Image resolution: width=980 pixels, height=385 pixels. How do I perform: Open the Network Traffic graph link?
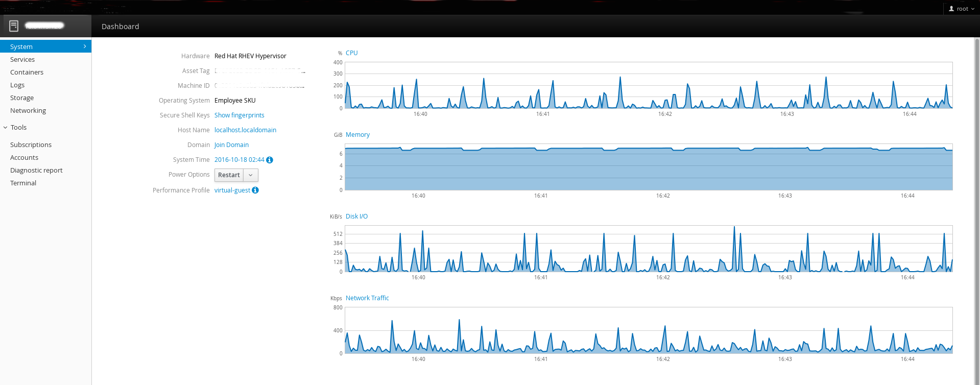367,298
